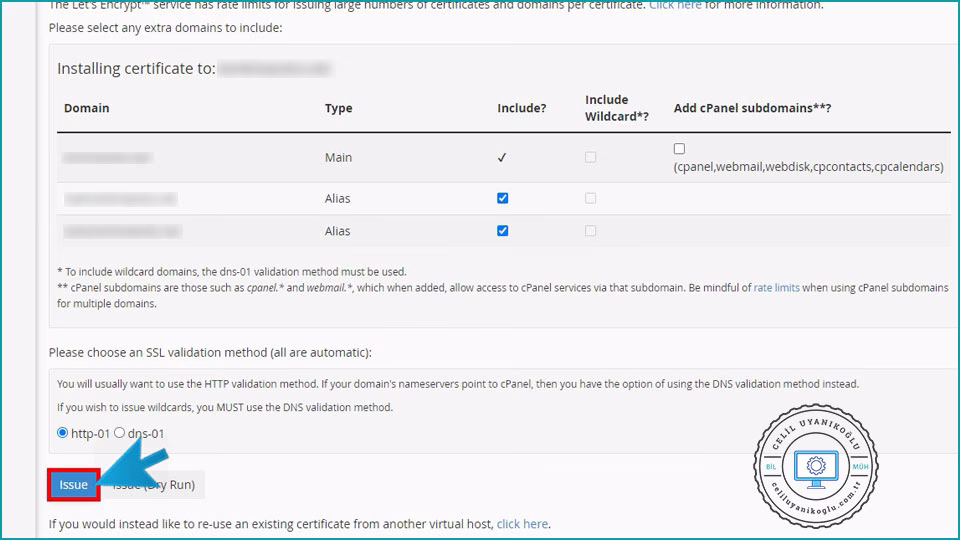Select the dns-01 validation method
This screenshot has width=960, height=540.
pos(120,433)
